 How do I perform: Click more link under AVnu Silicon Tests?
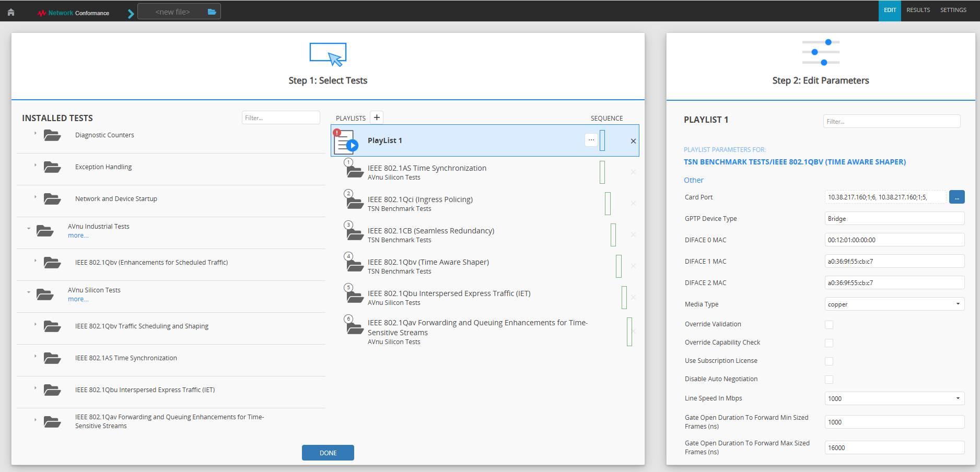point(78,299)
